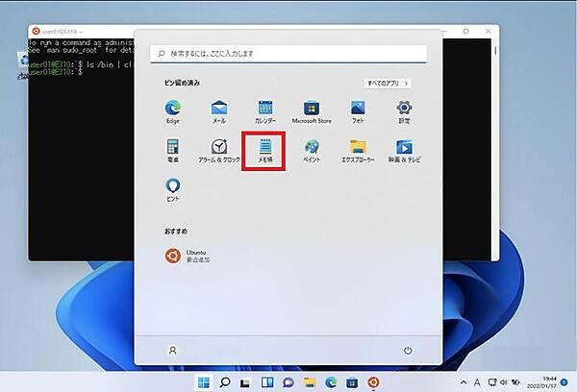Close the Ubuntu terminal window
The height and width of the screenshot is (392, 577).
[x=489, y=32]
